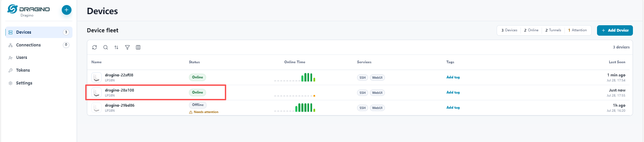
Task: Click device icon for dragino-28a108
Action: pos(97,93)
